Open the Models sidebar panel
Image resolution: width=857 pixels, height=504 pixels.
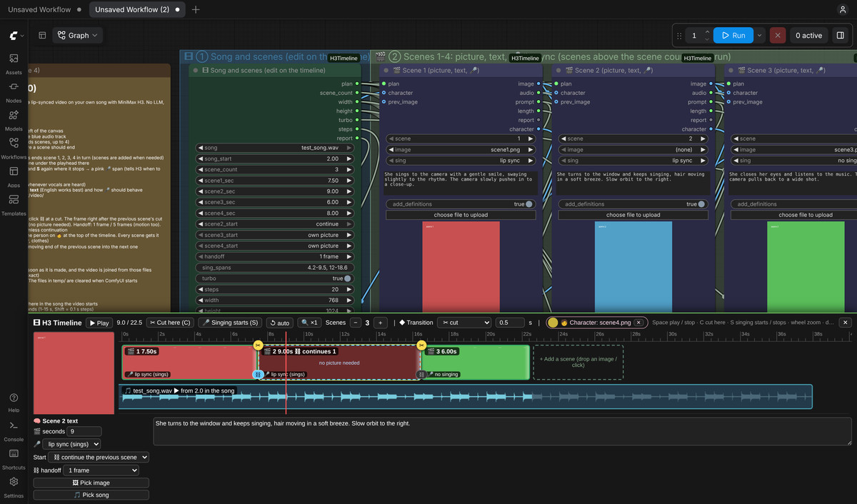tap(14, 119)
